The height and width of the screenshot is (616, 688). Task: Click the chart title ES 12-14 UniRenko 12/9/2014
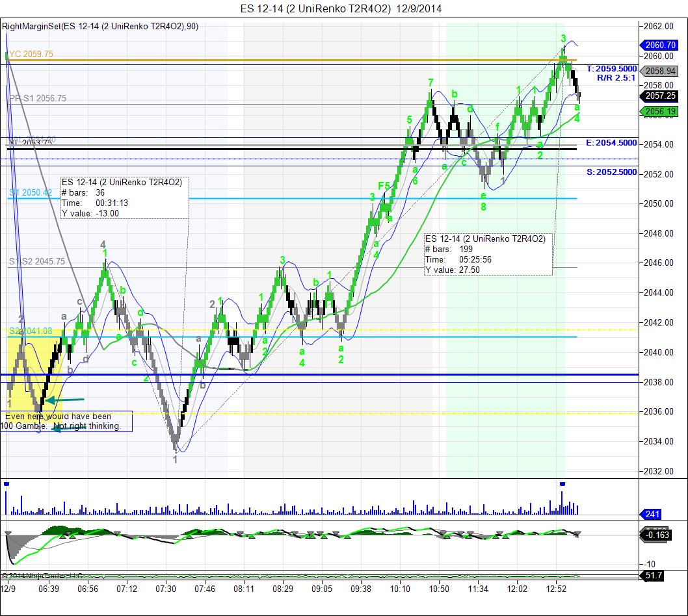coord(341,8)
